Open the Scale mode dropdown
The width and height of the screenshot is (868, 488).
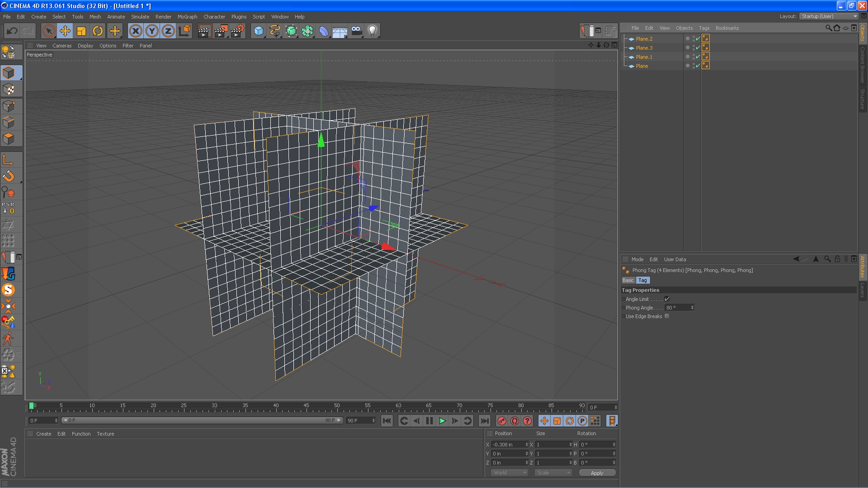553,473
